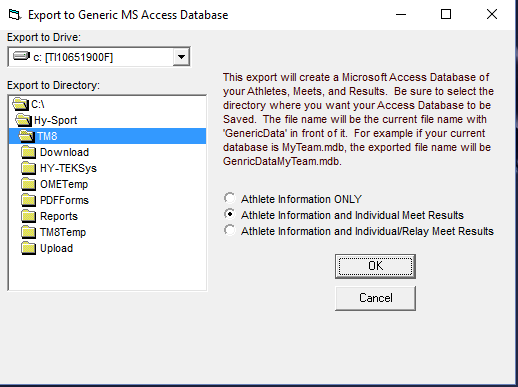This screenshot has width=518, height=387.
Task: Click the c: [TI10651900F] drive combo box
Action: [x=99, y=57]
